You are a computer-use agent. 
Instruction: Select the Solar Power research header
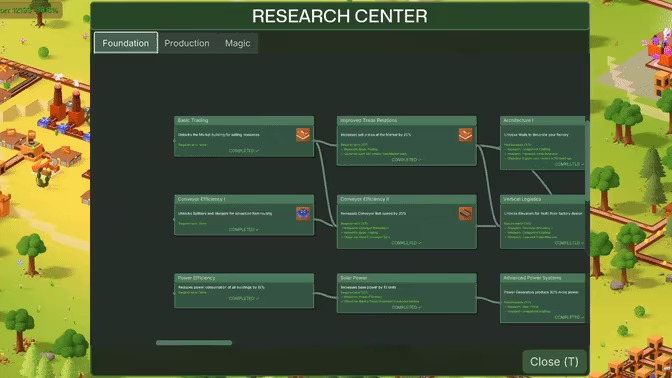[x=406, y=278]
